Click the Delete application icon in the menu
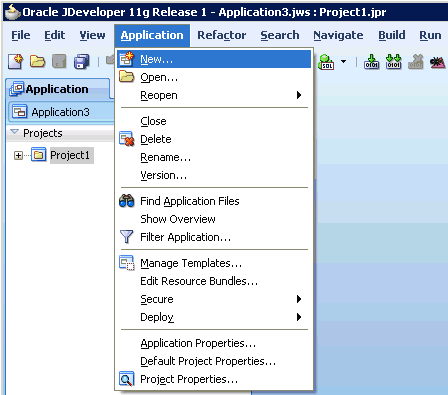The width and height of the screenshot is (448, 395). click(127, 139)
